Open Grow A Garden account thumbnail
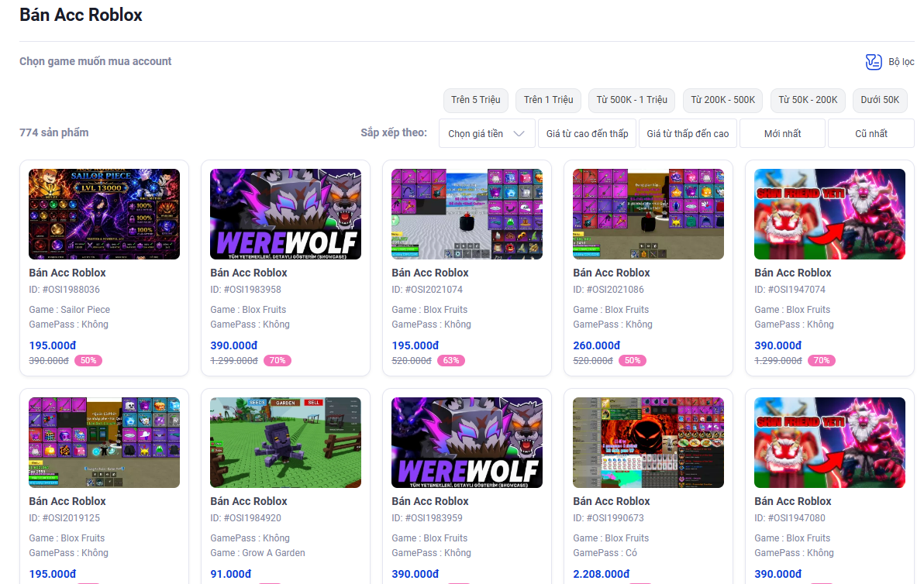924x584 pixels. 286,443
